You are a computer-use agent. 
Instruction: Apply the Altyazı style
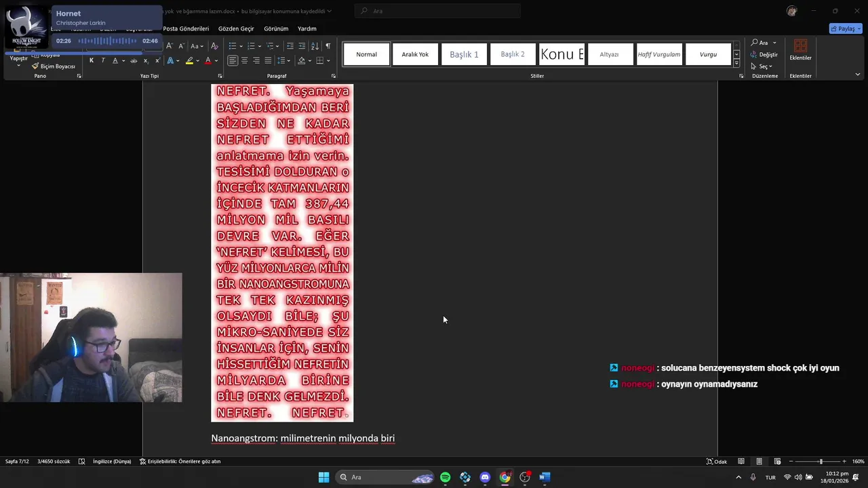[609, 54]
